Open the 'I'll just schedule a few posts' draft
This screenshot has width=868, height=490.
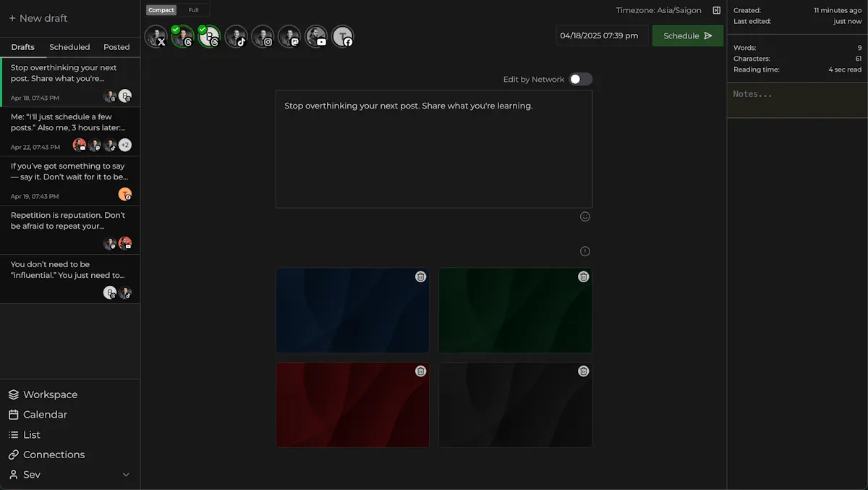pos(70,132)
